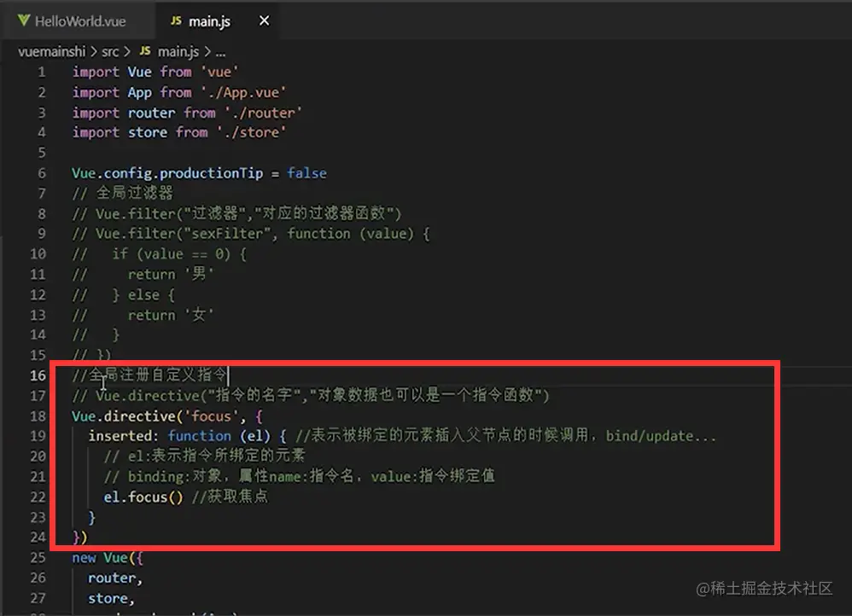Click 'focus' string on line 18
852x616 pixels.
click(x=212, y=416)
